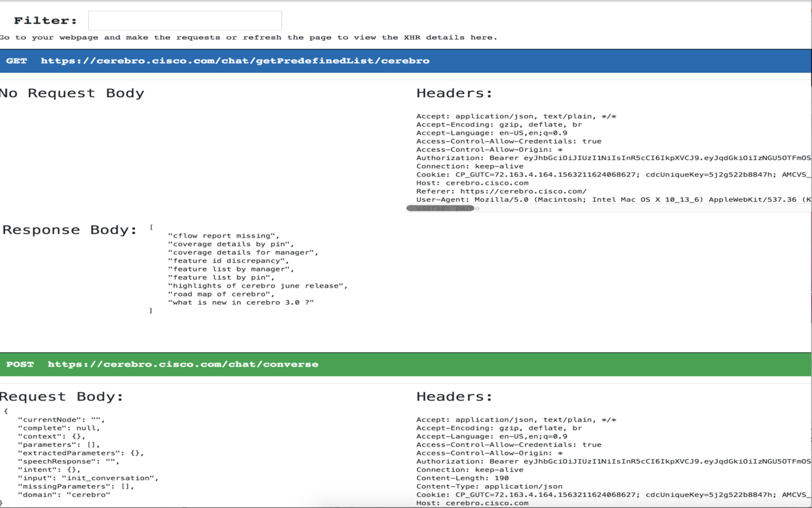Expand the GET getPredefinedList request bar

click(x=406, y=61)
